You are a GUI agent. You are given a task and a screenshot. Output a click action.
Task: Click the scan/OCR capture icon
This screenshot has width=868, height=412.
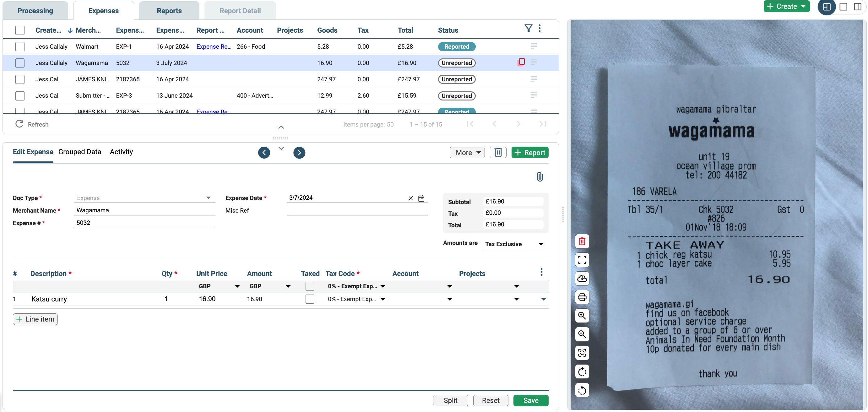click(582, 353)
